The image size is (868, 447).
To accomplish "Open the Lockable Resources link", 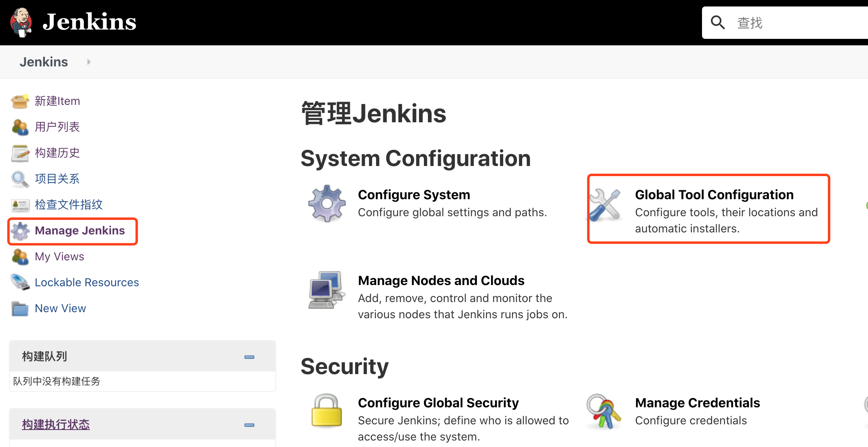I will point(87,282).
